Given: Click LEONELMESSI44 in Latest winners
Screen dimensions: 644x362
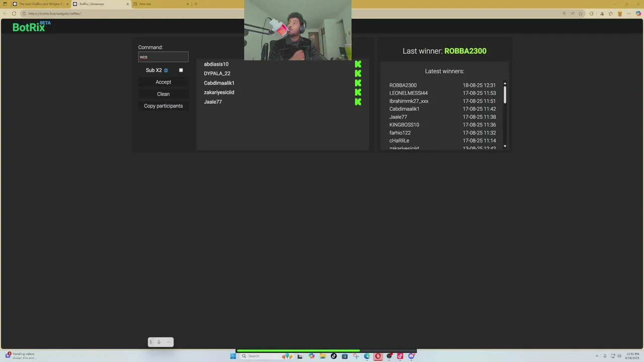Looking at the screenshot, I should (409, 93).
